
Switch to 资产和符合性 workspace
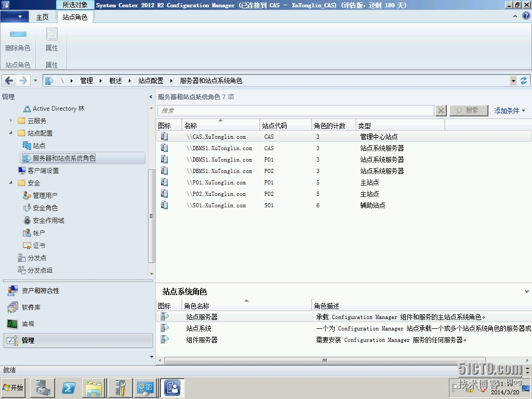78,291
